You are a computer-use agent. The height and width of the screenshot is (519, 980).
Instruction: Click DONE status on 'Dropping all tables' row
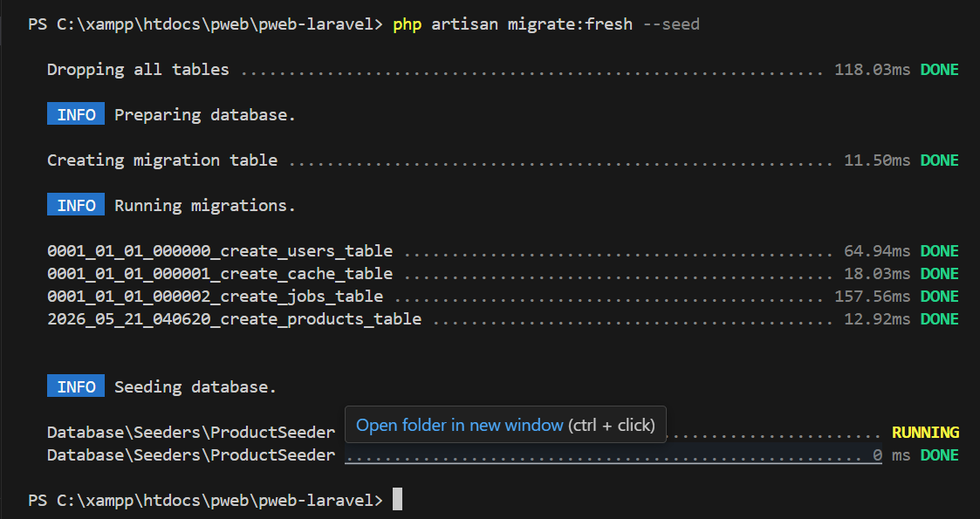[939, 69]
